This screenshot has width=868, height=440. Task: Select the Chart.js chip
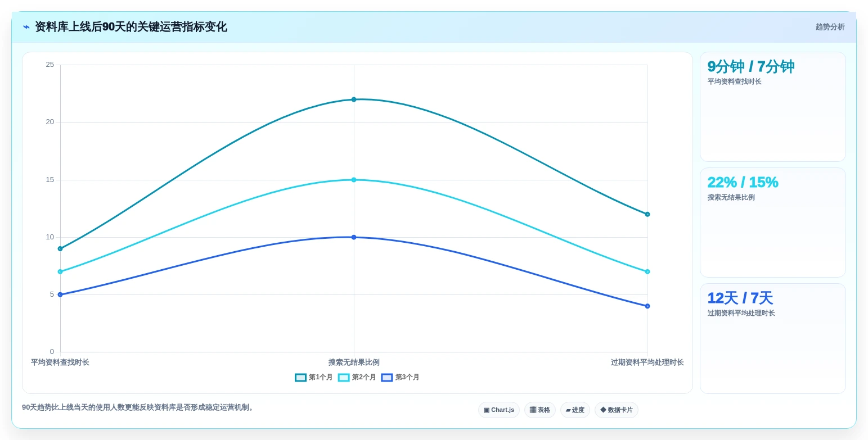pyautogui.click(x=499, y=410)
